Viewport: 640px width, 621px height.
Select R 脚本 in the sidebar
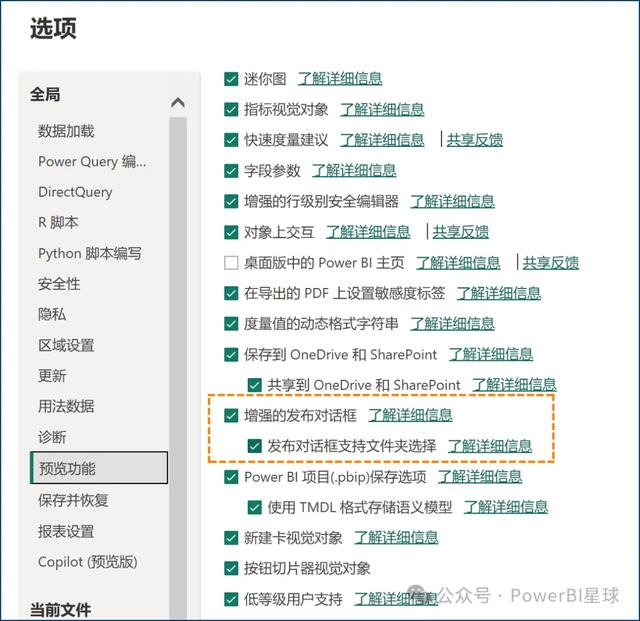click(x=58, y=223)
